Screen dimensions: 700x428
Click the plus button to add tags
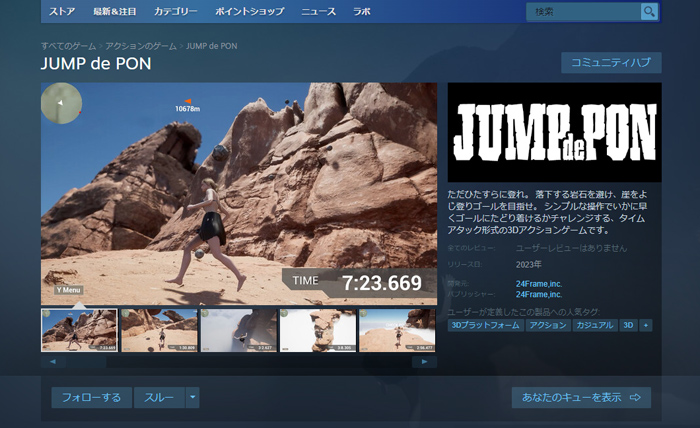[x=646, y=325]
